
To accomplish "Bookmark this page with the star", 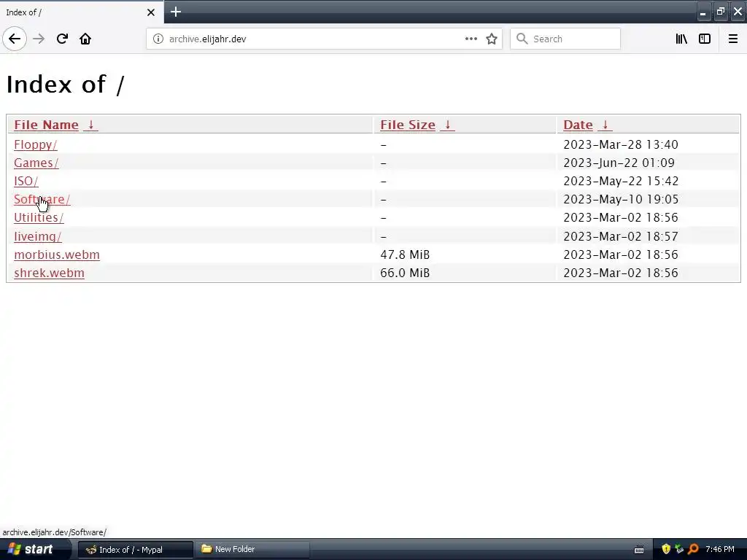I will point(492,39).
